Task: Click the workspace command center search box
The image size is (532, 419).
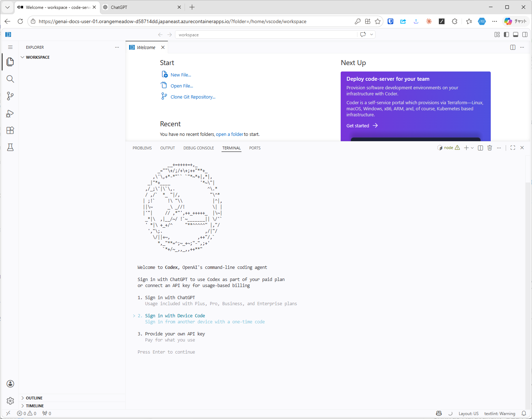Action: [x=267, y=35]
